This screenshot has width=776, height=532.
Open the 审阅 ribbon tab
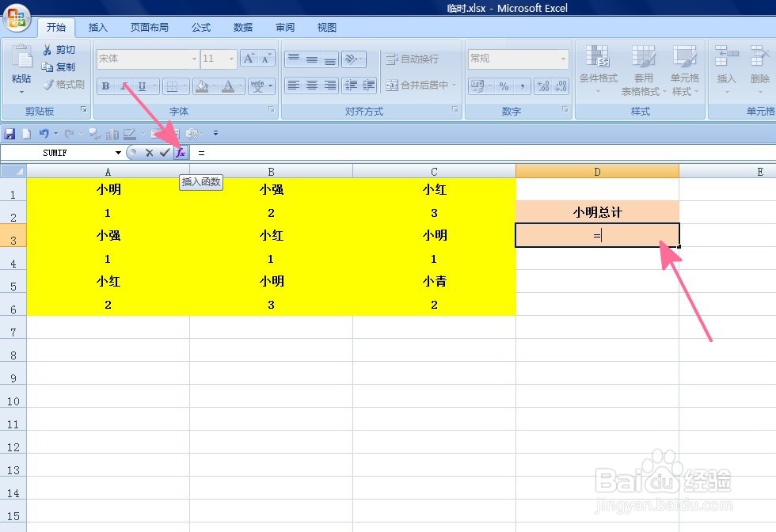click(284, 27)
